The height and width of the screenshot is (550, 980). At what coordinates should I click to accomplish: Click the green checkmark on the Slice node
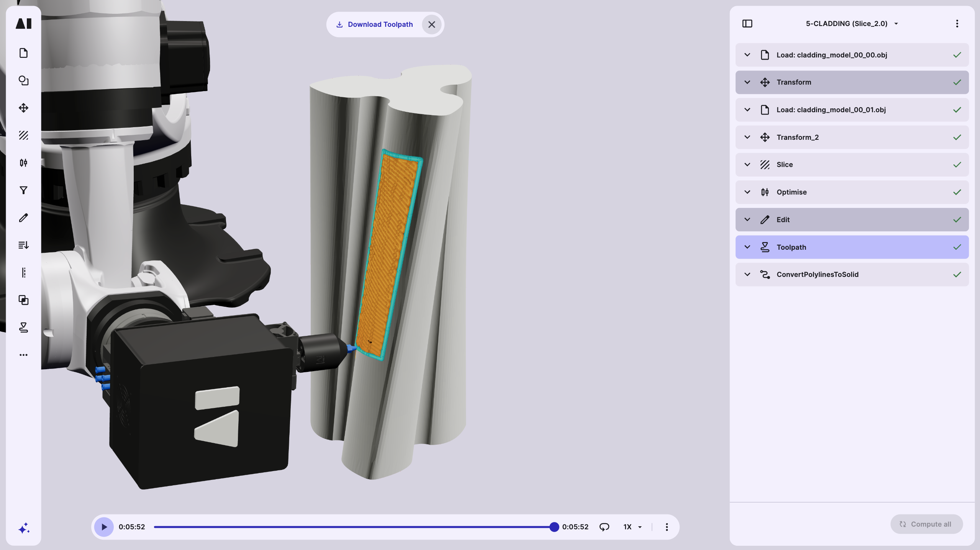click(957, 165)
